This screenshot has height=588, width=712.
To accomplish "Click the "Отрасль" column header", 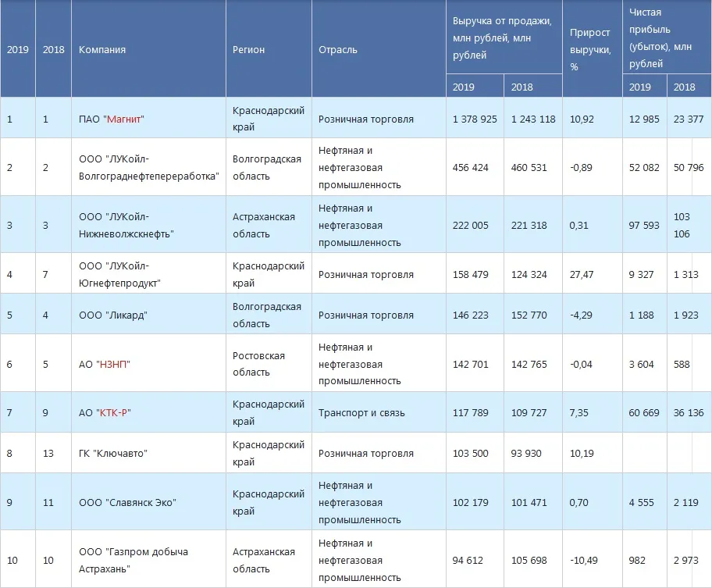I will coord(336,48).
